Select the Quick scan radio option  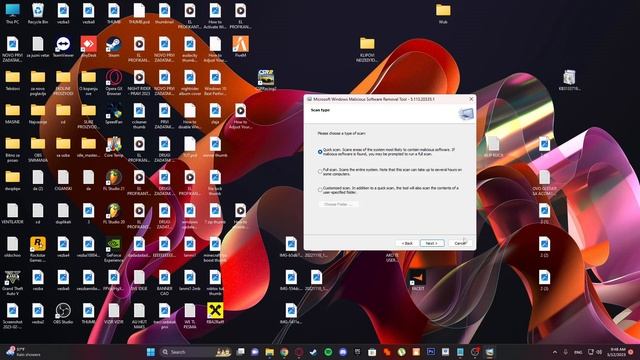tap(320, 152)
